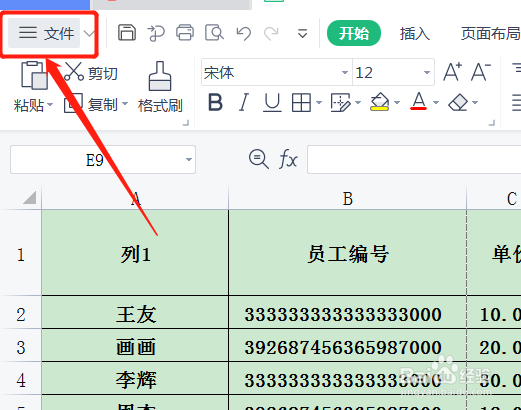
Task: Select the 员工编号 header cell
Action: click(x=347, y=253)
